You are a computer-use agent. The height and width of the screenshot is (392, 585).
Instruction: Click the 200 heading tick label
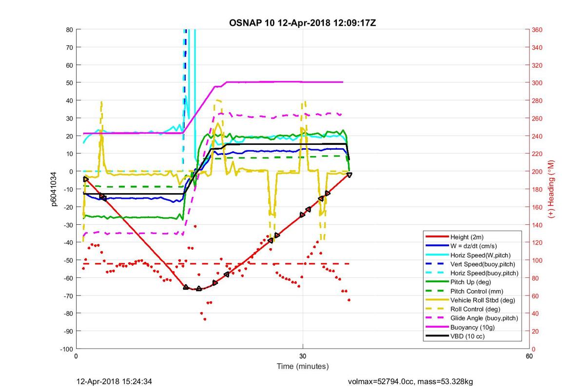pyautogui.click(x=538, y=172)
